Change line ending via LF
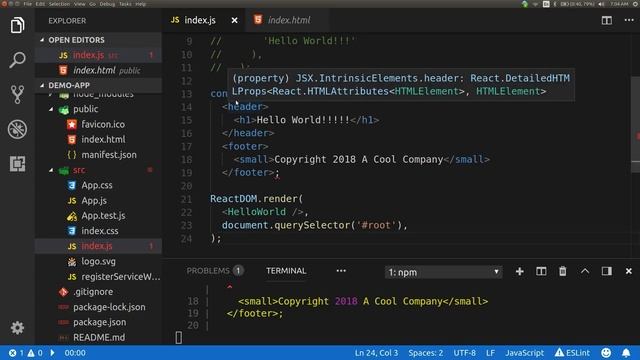 tap(490, 353)
